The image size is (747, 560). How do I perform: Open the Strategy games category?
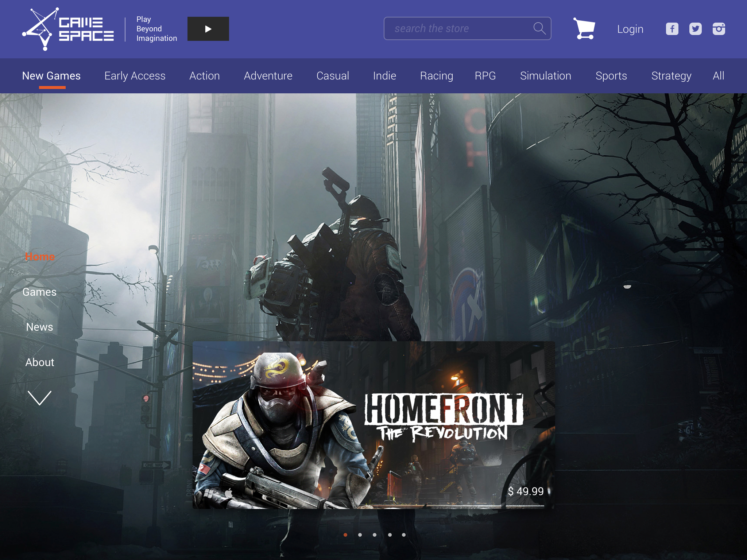pos(671,76)
